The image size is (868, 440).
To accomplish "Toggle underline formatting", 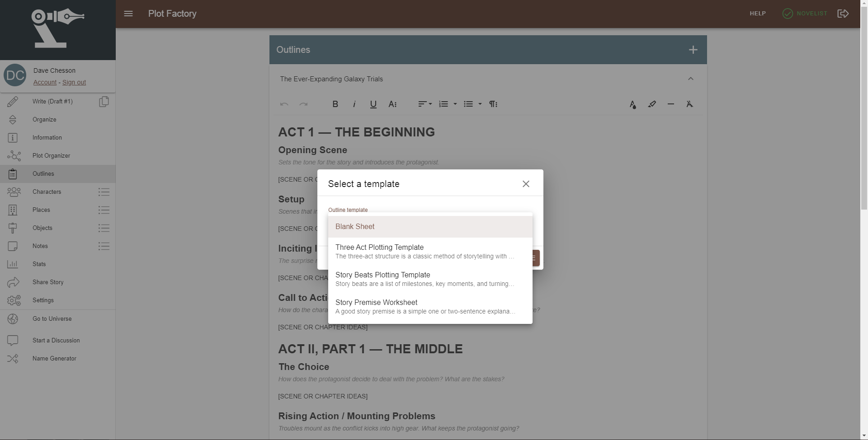I will (x=373, y=104).
